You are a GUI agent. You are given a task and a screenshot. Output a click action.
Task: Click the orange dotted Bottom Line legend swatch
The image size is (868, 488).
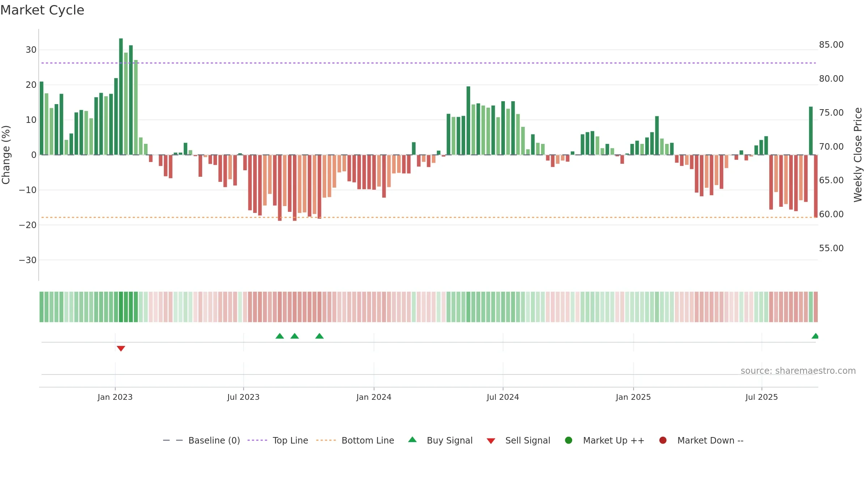[326, 440]
